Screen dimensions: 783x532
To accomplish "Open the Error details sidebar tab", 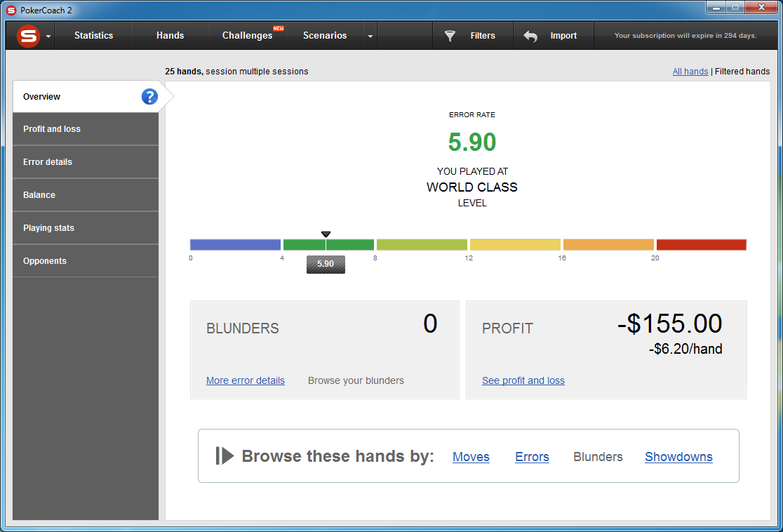I will click(86, 162).
